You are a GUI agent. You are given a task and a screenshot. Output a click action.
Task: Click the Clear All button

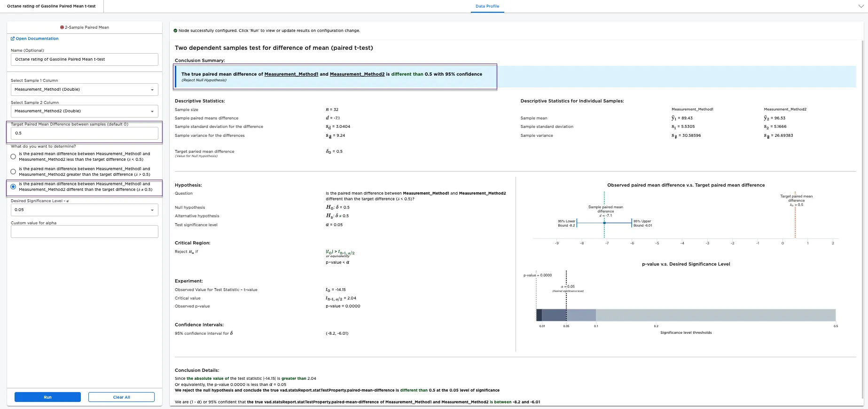point(121,397)
